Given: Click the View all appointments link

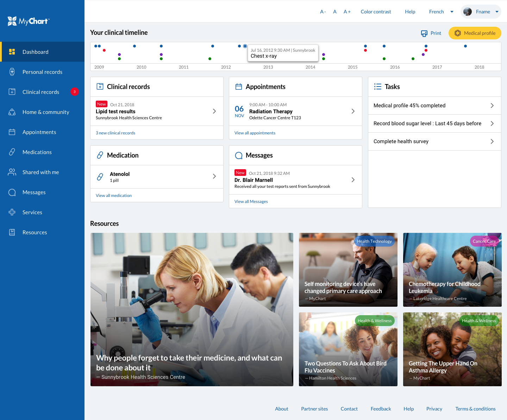Looking at the screenshot, I should (255, 133).
